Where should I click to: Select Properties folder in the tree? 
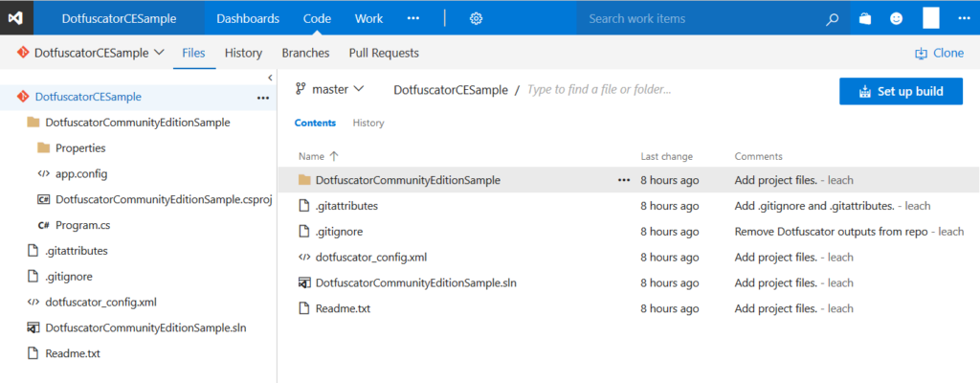(80, 148)
